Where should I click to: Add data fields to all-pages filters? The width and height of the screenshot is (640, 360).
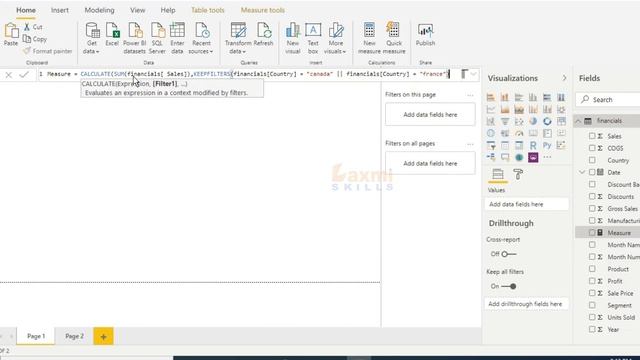(430, 163)
